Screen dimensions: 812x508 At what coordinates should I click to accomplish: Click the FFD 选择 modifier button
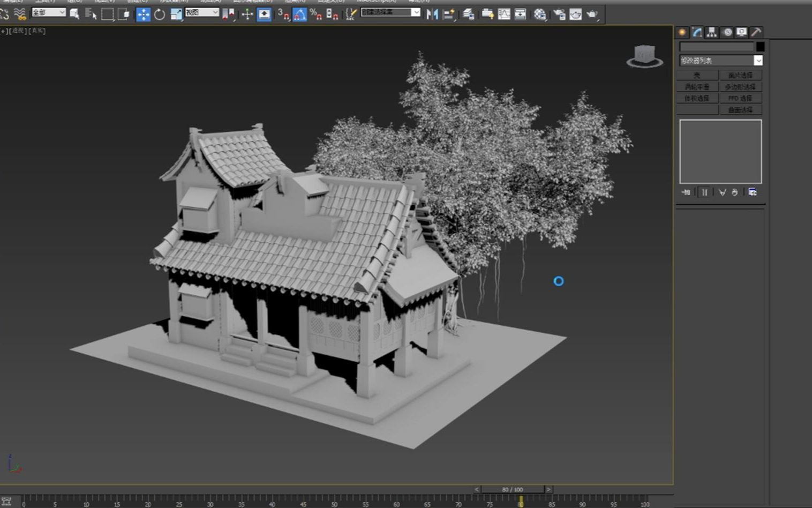coord(740,99)
